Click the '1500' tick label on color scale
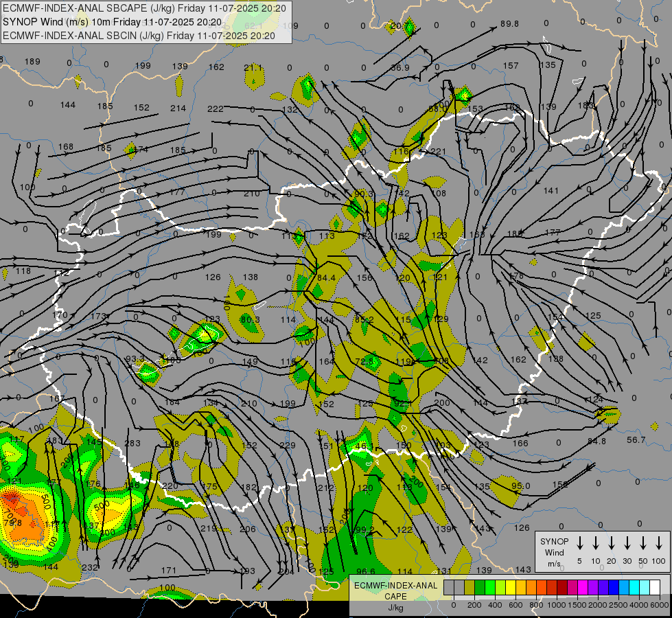Viewport: 672px width, 618px height. tap(577, 605)
